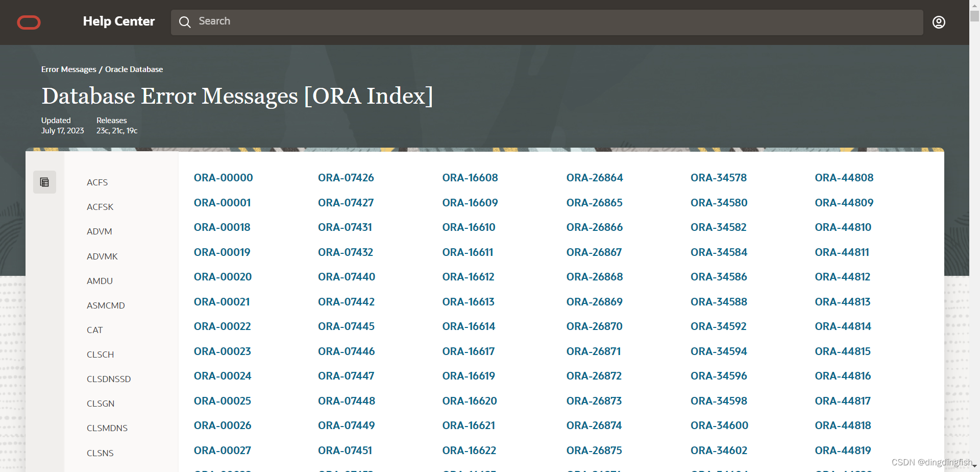Select CLSCH in the sidebar

[100, 355]
